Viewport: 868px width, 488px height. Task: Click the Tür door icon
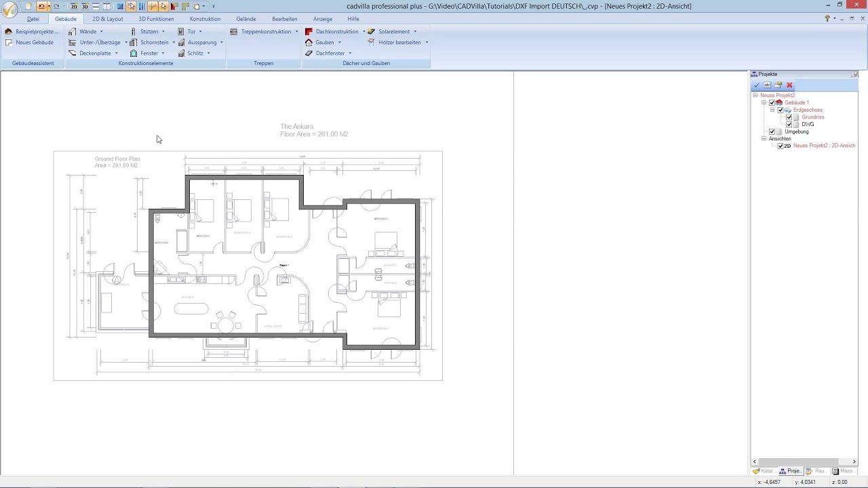[x=181, y=31]
